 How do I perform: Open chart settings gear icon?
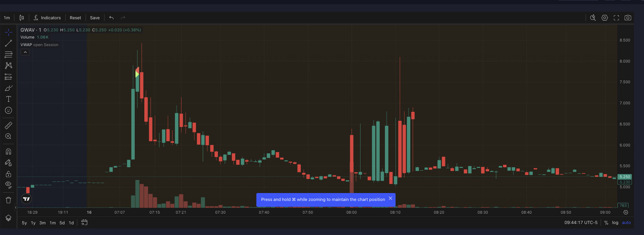point(605,18)
